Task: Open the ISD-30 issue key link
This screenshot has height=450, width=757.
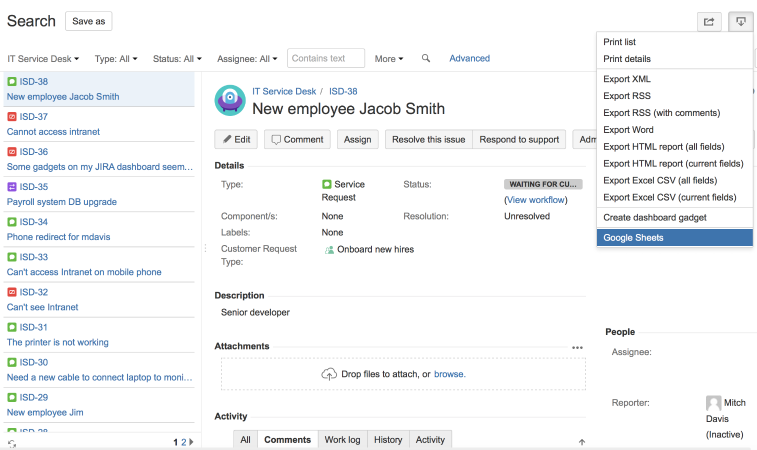Action: pyautogui.click(x=34, y=362)
